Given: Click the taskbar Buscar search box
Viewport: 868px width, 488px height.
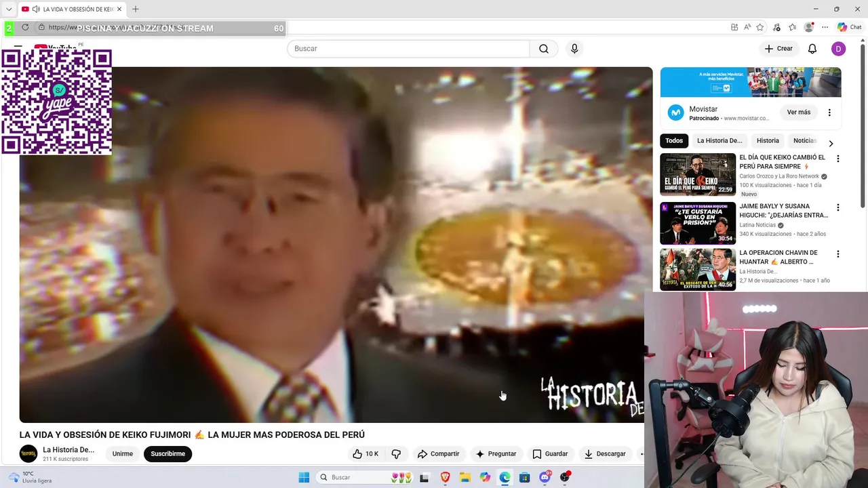Looking at the screenshot, I should (365, 477).
